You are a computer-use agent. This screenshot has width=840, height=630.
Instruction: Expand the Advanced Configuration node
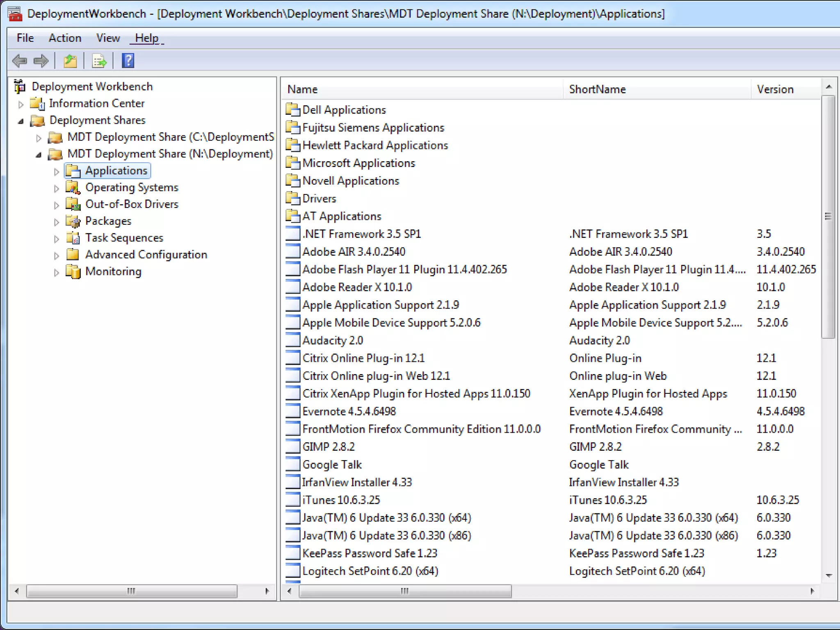pyautogui.click(x=57, y=256)
